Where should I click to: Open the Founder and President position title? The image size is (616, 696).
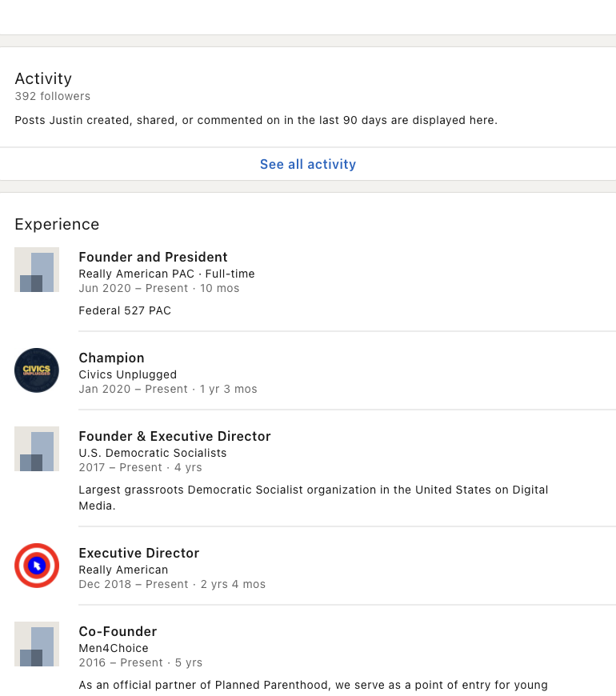click(153, 257)
